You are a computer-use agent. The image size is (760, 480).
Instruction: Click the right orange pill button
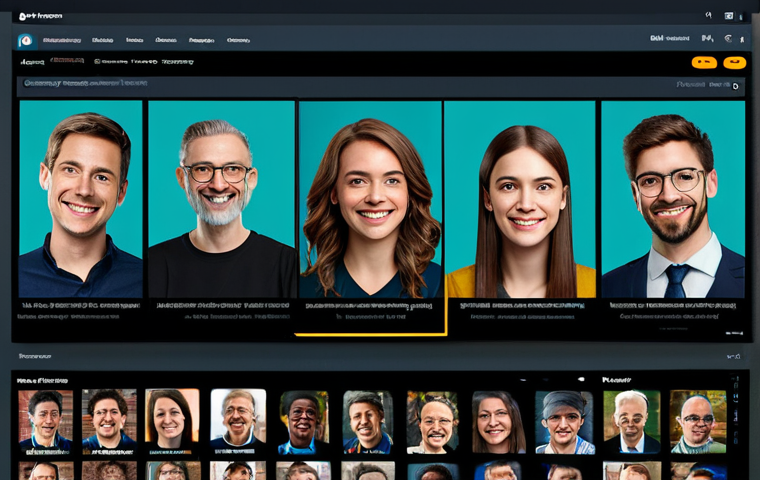point(735,62)
